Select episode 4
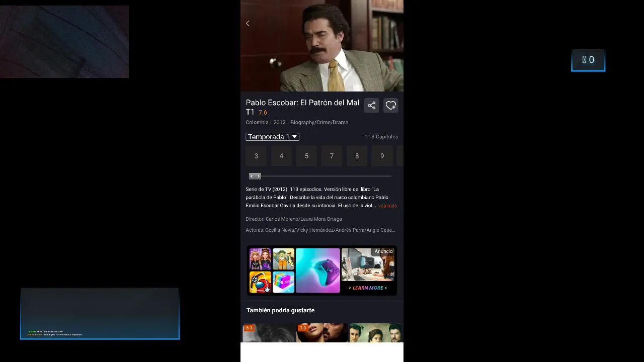 281,156
